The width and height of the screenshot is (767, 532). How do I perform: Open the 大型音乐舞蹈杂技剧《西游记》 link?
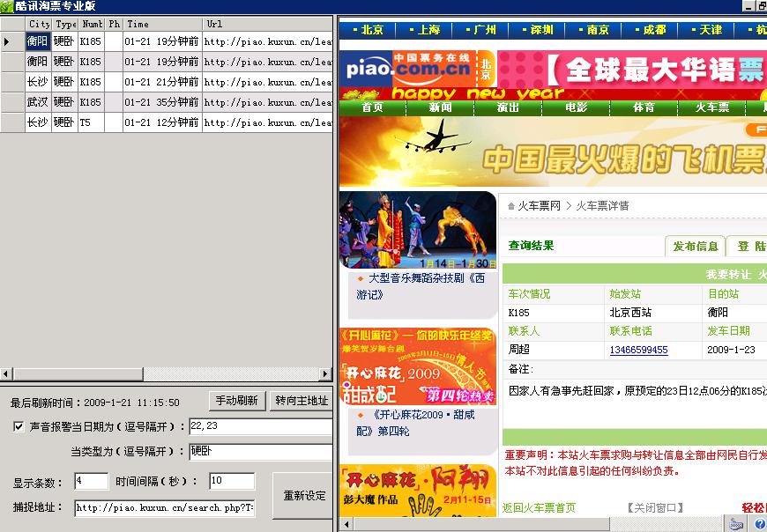point(421,286)
